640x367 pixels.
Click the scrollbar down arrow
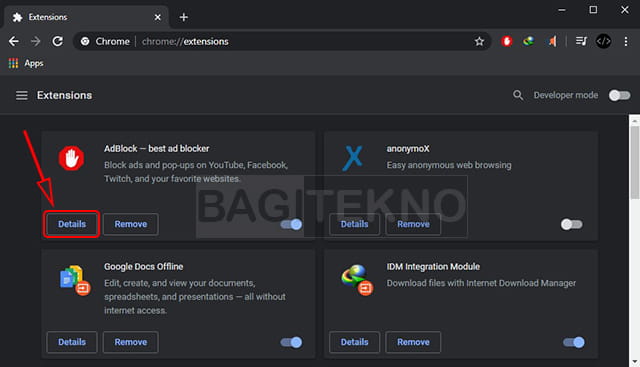click(x=635, y=362)
